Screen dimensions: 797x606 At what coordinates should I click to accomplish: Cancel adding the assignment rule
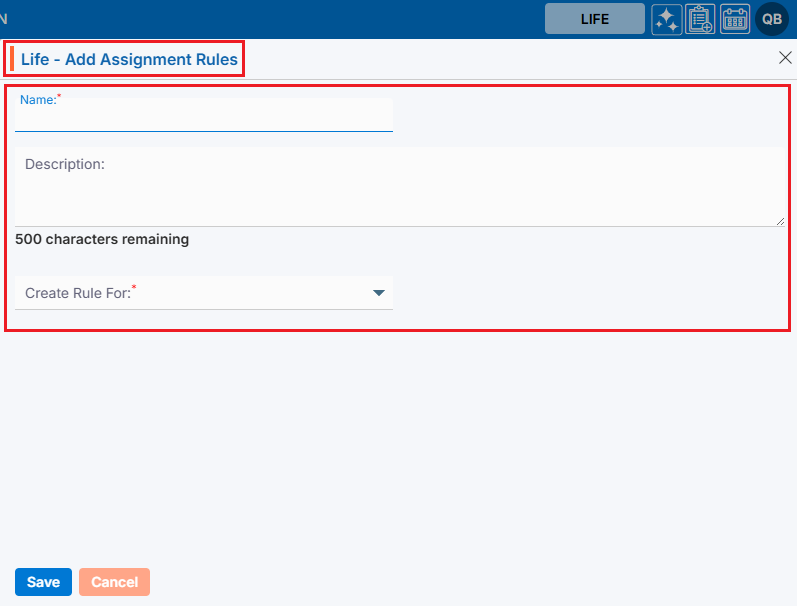pyautogui.click(x=114, y=582)
